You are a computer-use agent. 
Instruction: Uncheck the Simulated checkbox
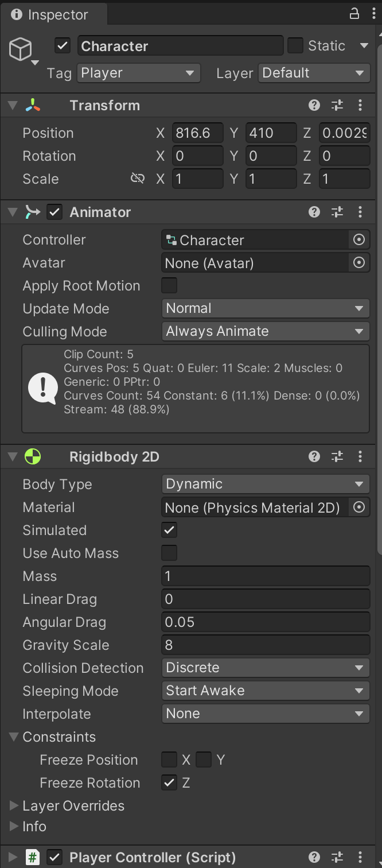169,530
